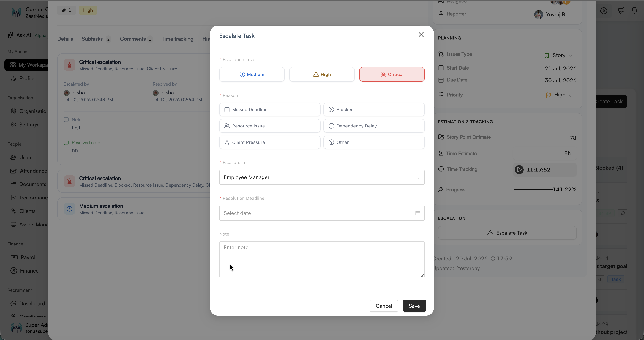Image resolution: width=644 pixels, height=340 pixels.
Task: Switch to the Comments tab
Action: point(136,39)
